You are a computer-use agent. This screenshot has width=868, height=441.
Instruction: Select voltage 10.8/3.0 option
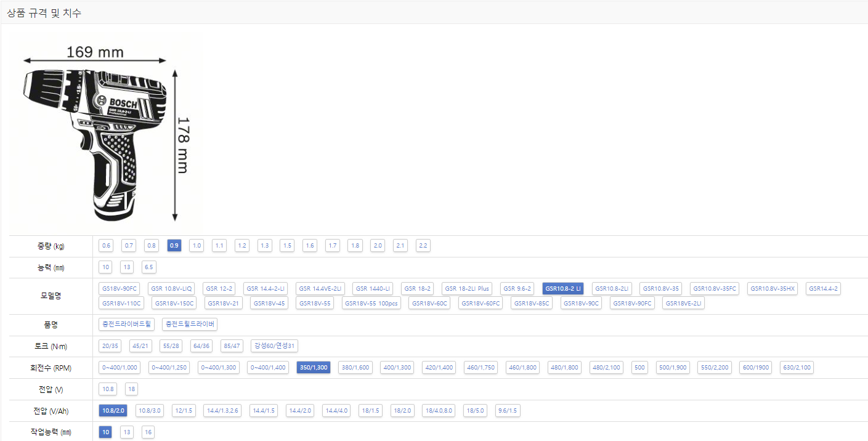[149, 411]
